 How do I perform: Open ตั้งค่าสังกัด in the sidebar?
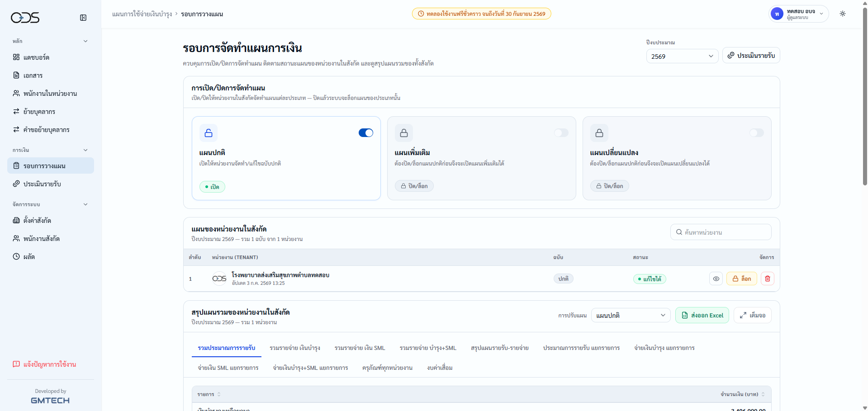coord(51,220)
